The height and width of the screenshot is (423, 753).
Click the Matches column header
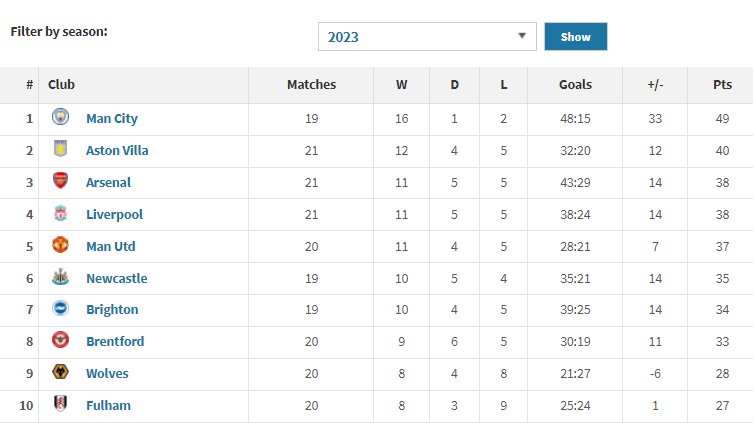(x=311, y=85)
